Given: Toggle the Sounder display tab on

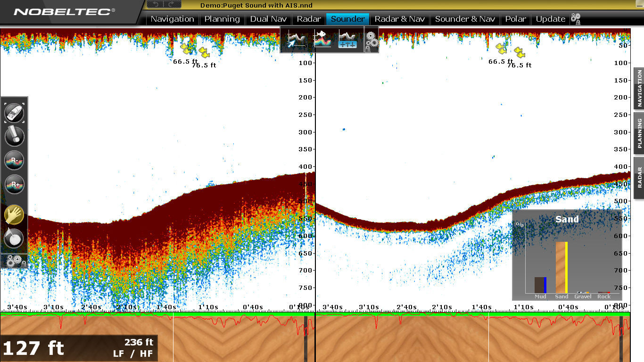Looking at the screenshot, I should (347, 19).
